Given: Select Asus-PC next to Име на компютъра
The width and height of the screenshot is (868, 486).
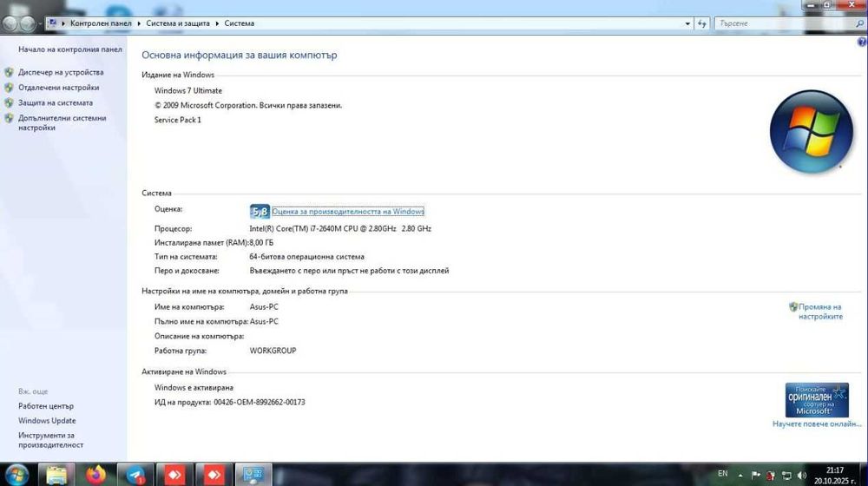Looking at the screenshot, I should coord(264,306).
